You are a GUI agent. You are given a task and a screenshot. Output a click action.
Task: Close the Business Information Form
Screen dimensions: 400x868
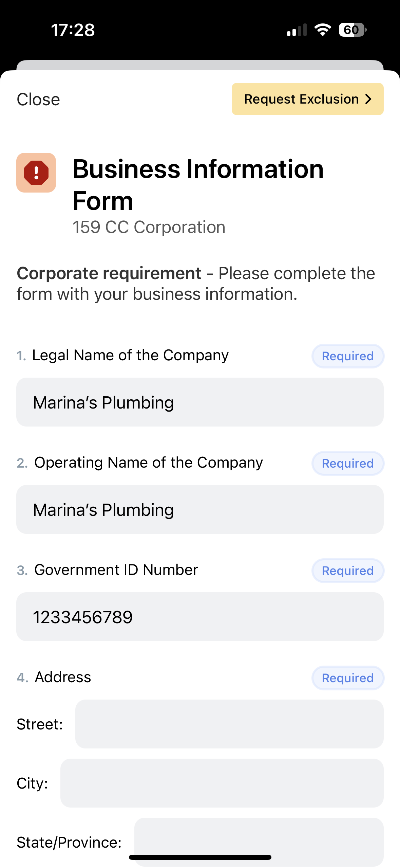click(x=38, y=100)
